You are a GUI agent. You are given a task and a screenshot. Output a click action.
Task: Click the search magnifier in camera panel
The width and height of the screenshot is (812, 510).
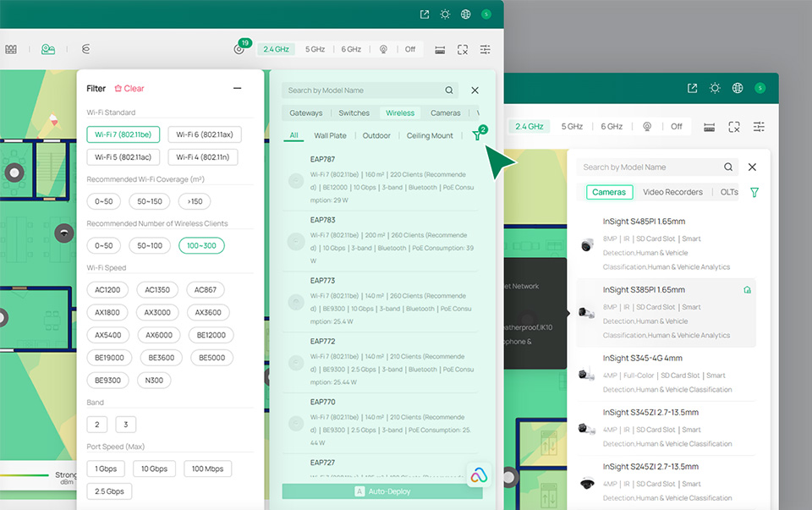click(x=728, y=167)
